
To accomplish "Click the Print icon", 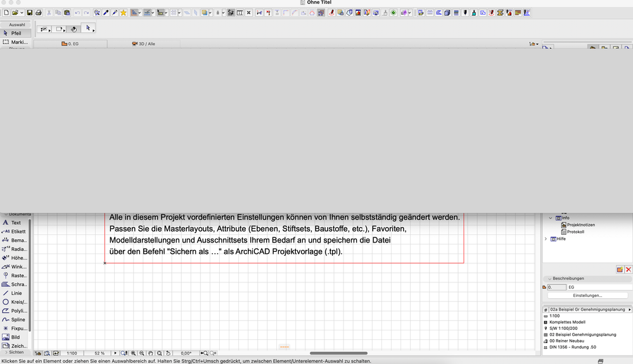I will [x=39, y=13].
